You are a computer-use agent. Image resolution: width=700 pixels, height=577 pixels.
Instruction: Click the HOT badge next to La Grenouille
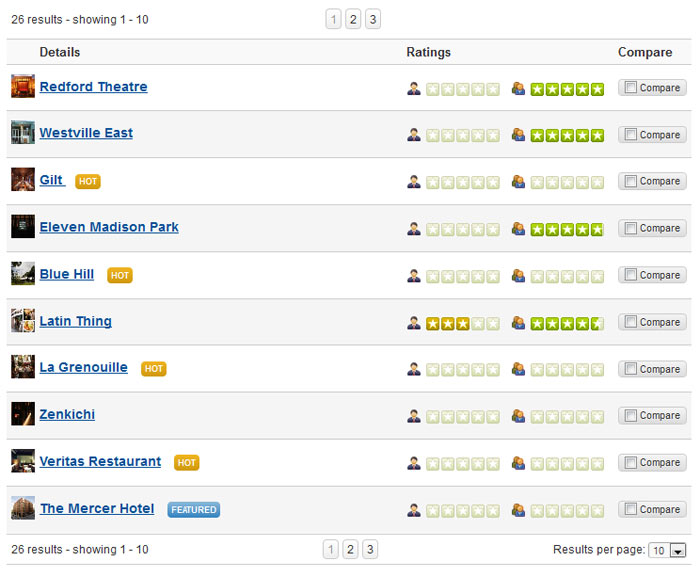[x=153, y=369]
